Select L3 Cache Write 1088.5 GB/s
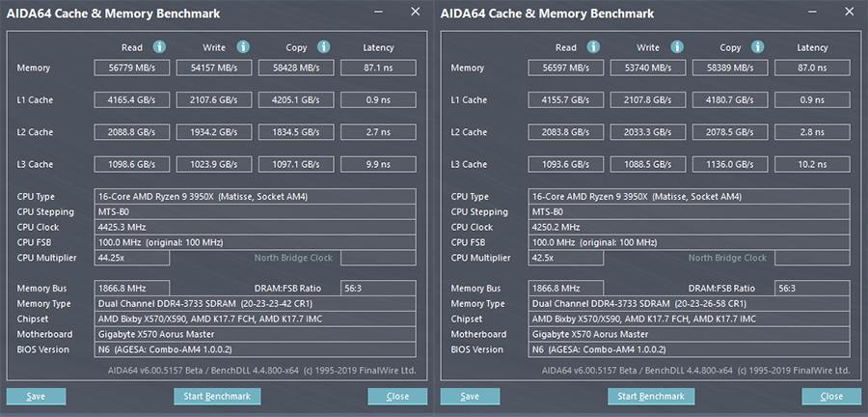The image size is (868, 417). point(648,164)
